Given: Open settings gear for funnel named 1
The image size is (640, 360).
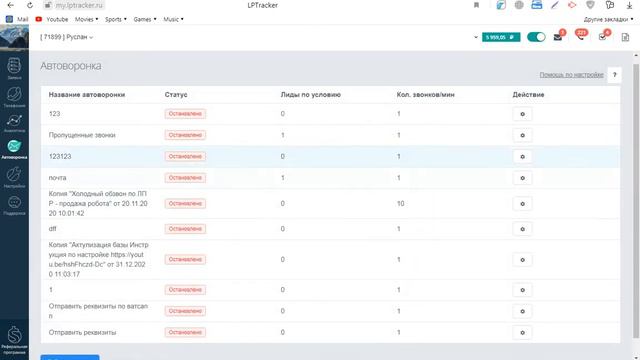Looking at the screenshot, I should [522, 290].
